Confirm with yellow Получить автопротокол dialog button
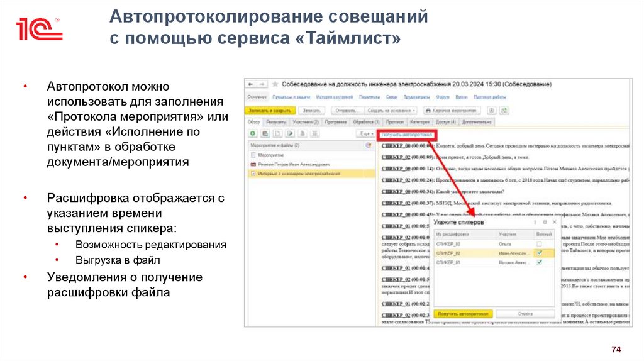This screenshot has width=644, height=361. pos(463,314)
